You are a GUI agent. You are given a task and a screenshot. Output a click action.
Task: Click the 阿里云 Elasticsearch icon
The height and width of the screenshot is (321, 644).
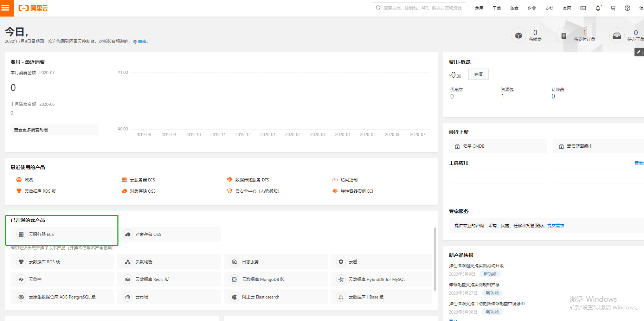(x=234, y=297)
